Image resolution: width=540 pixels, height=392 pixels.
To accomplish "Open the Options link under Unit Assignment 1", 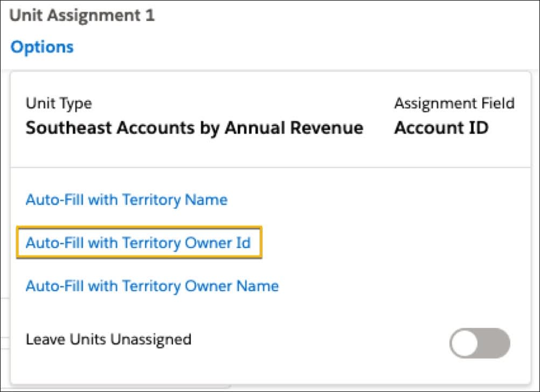I will [42, 47].
